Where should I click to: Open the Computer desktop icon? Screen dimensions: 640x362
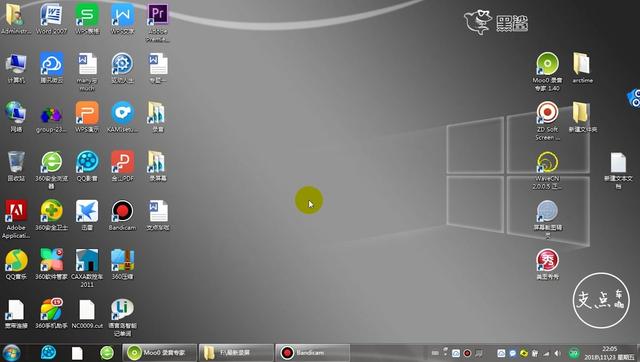click(16, 67)
